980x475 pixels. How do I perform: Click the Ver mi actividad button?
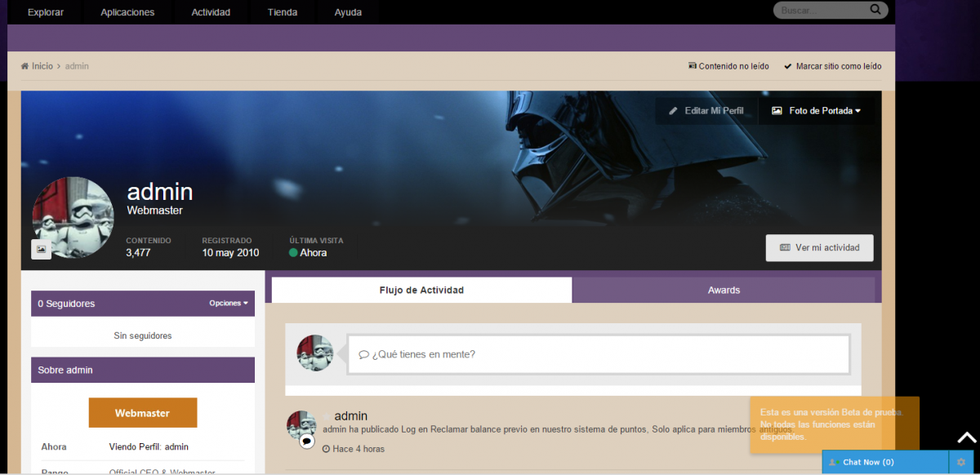pyautogui.click(x=819, y=247)
